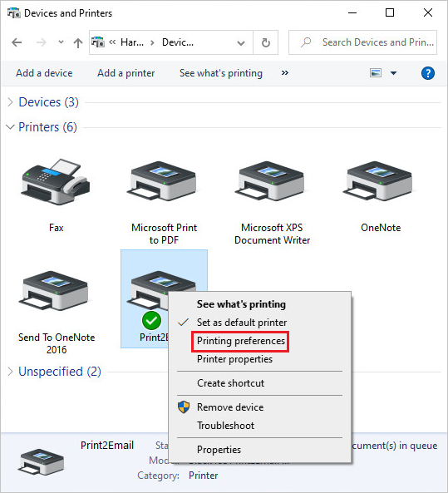This screenshot has width=448, height=493.
Task: Select the Microsoft Print to PDF printer
Action: (163, 181)
